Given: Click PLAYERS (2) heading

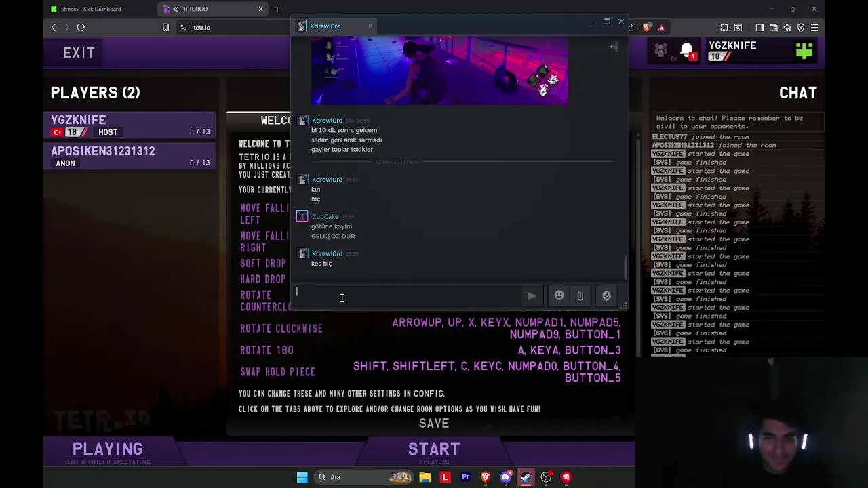Looking at the screenshot, I should 95,93.
